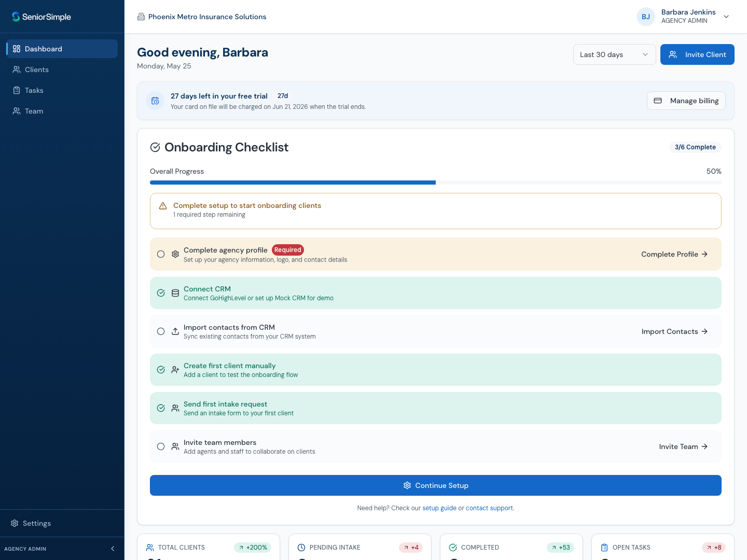Click the SeniorSimple logo

click(x=41, y=17)
